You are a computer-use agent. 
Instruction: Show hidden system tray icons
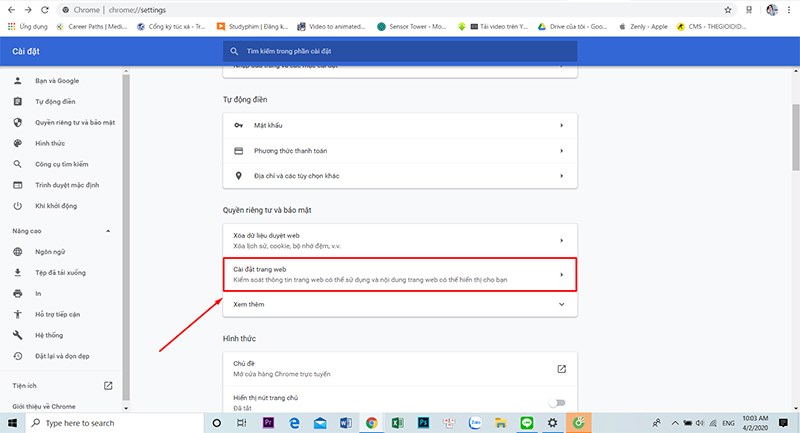point(674,423)
